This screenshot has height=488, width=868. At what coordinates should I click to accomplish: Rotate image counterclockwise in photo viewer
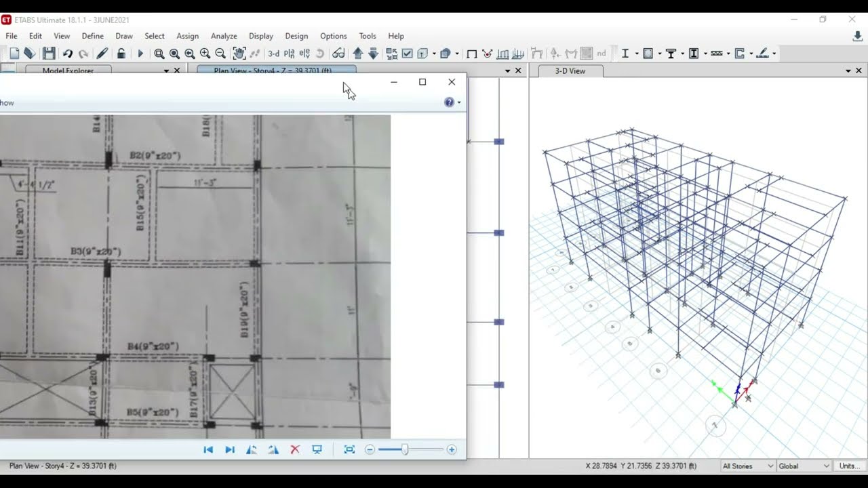coord(252,449)
